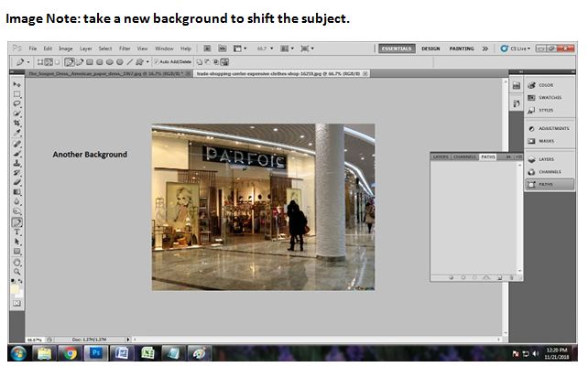
Task: Select the Lasso tool
Action: point(16,103)
